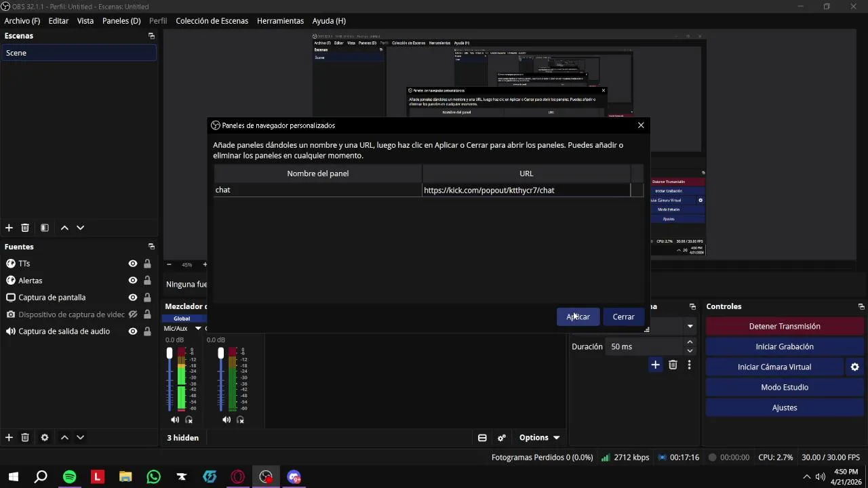Hide Captura de pantalla with its eye icon
Image resolution: width=868 pixels, height=488 pixels.
(x=133, y=298)
